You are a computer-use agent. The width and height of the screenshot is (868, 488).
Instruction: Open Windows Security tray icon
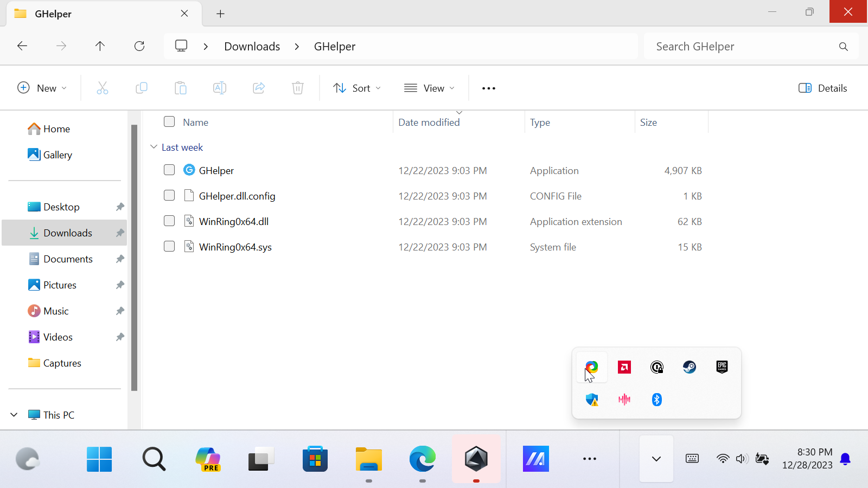[x=592, y=400]
